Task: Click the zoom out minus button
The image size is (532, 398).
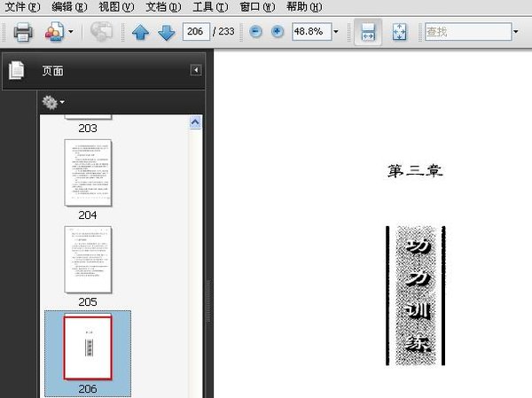Action: 255,32
